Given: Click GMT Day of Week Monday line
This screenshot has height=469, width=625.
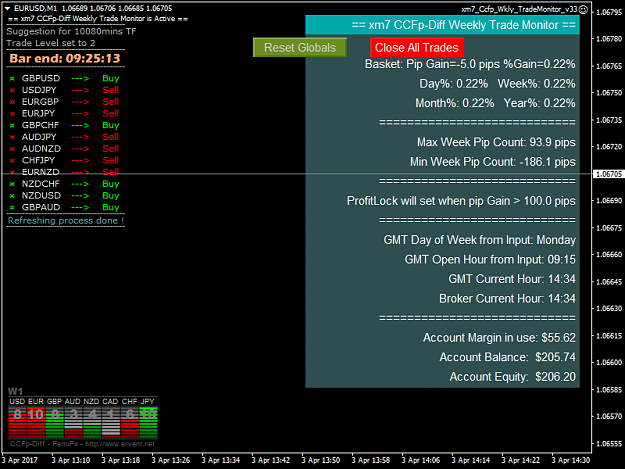Looking at the screenshot, I should [x=480, y=240].
